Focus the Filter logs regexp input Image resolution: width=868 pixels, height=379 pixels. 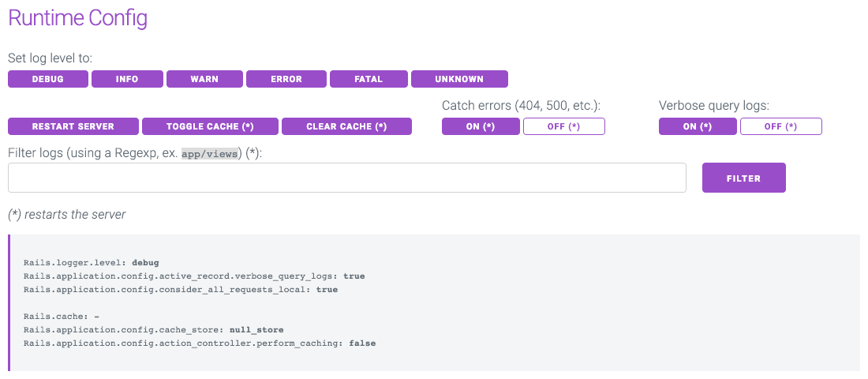coord(347,178)
